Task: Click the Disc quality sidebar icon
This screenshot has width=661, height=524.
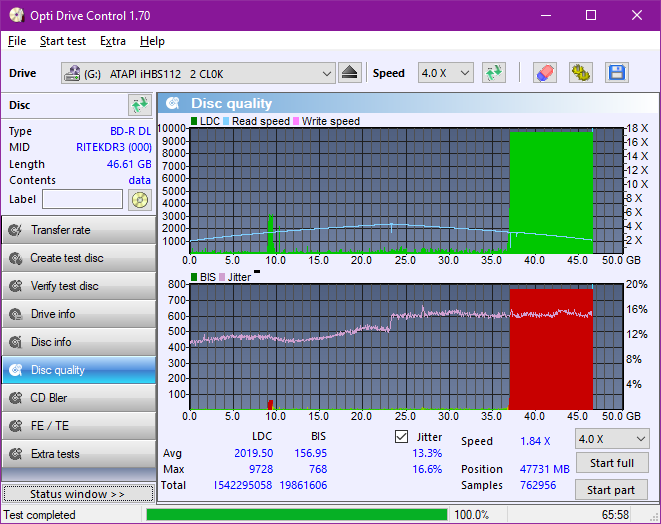Action: click(16, 370)
